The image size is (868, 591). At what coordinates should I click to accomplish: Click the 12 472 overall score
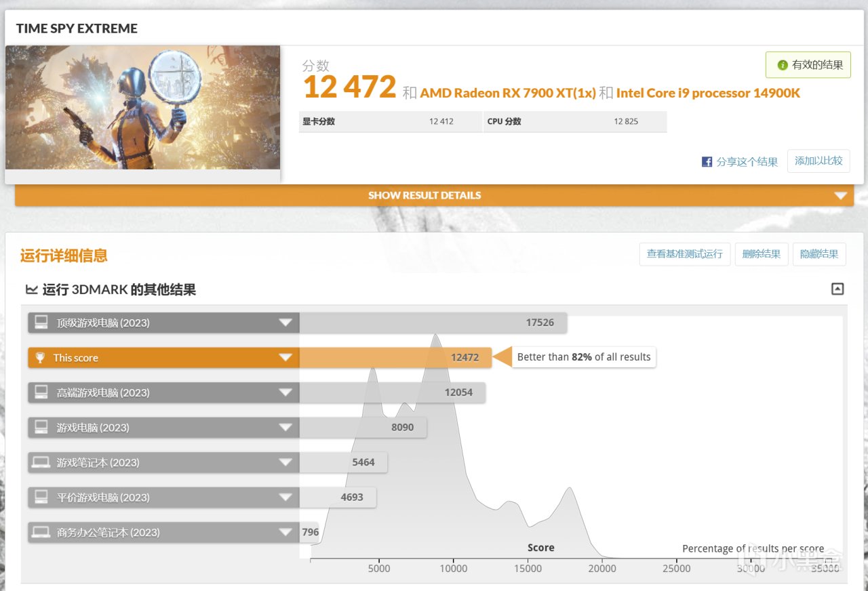349,87
